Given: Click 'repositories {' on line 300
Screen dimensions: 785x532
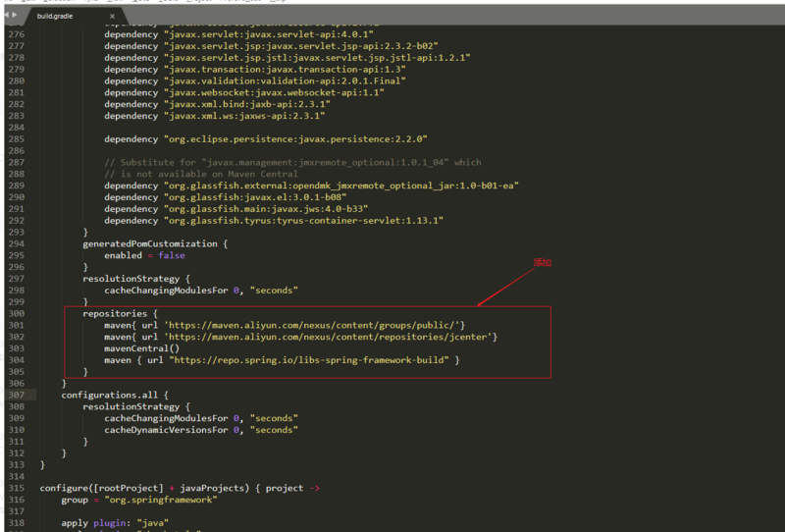Looking at the screenshot, I should [120, 313].
